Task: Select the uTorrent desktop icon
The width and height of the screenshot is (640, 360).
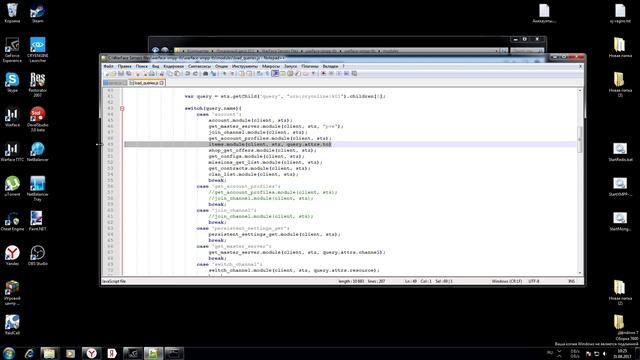Action: 12,186
